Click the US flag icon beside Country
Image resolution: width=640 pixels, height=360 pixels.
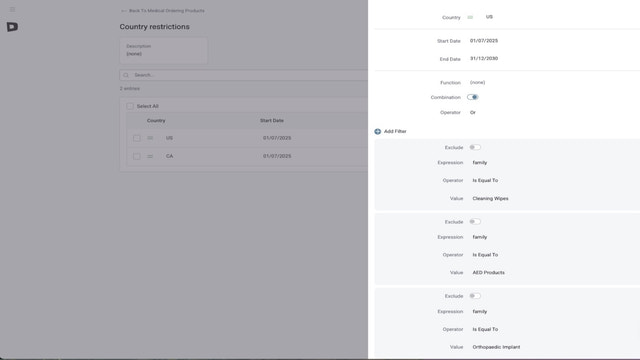pos(470,17)
